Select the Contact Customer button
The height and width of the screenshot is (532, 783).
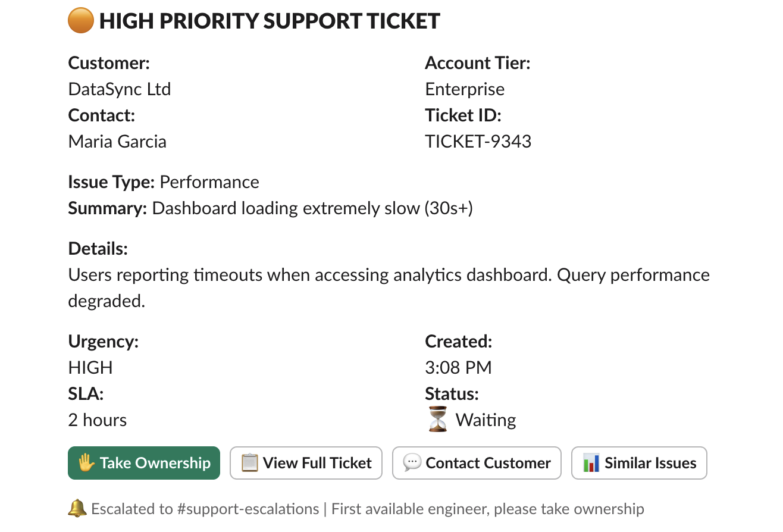pyautogui.click(x=476, y=462)
